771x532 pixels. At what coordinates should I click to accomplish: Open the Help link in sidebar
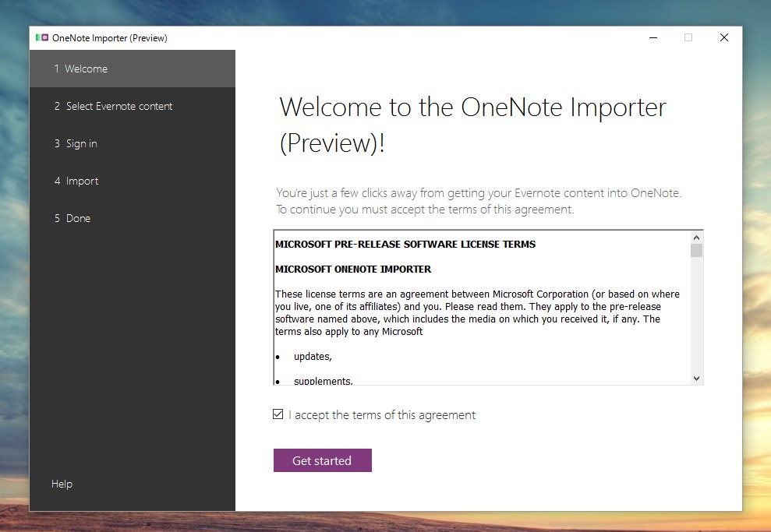click(62, 484)
